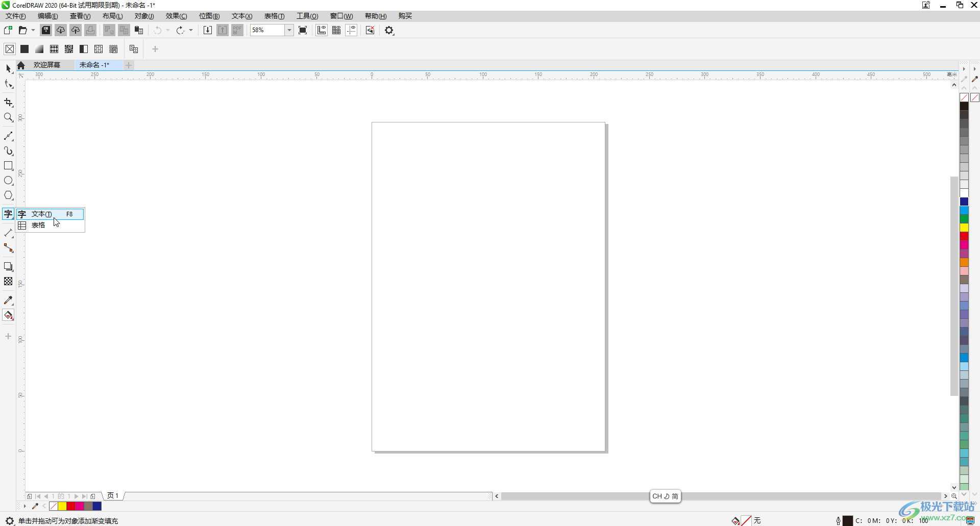The height and width of the screenshot is (526, 980).
Task: Click the Undo arrow icon
Action: pos(158,30)
